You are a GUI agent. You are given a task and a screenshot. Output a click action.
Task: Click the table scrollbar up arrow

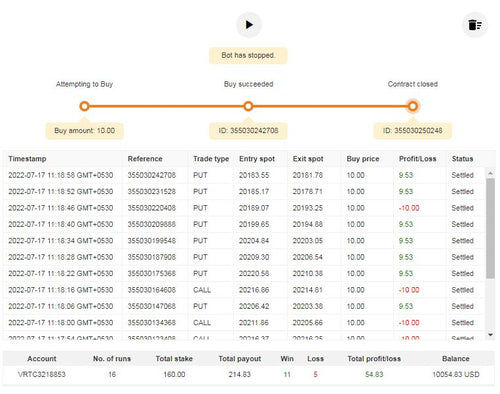[490, 173]
